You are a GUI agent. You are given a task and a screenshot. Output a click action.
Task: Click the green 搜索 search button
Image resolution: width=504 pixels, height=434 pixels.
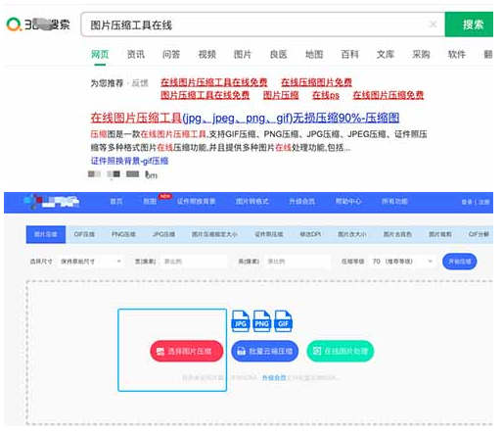(469, 24)
